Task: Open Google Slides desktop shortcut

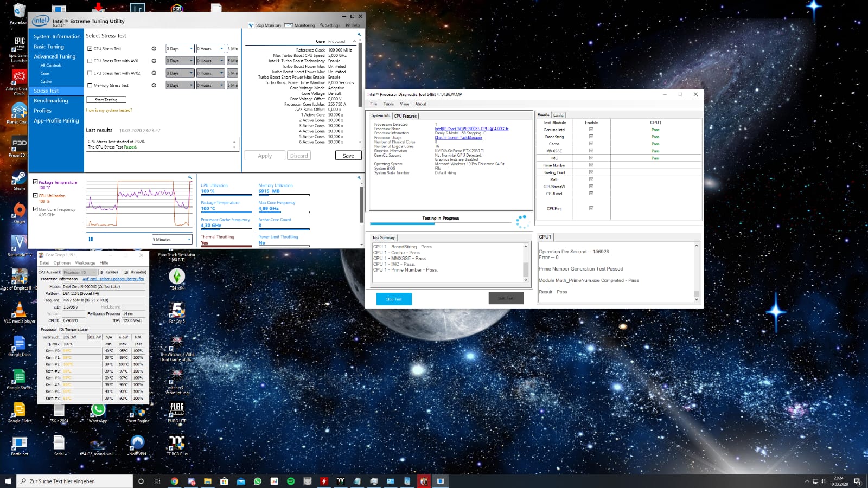Action: pos(19,413)
